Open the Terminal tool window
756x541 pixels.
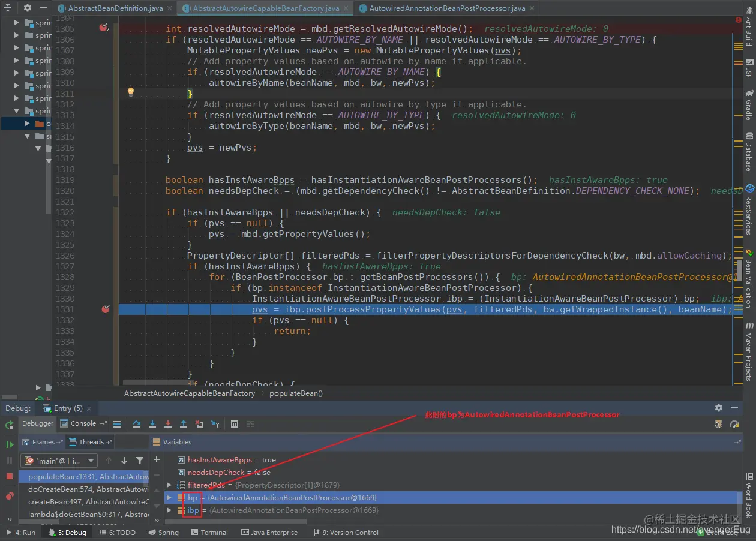point(209,533)
